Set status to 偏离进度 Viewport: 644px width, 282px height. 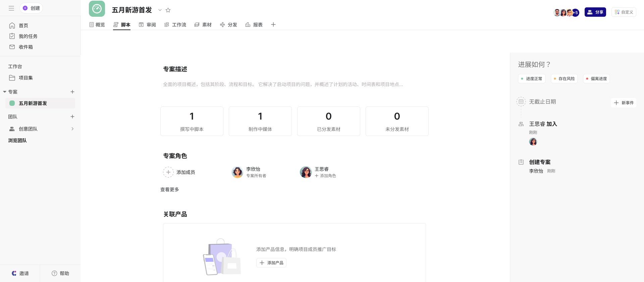tap(596, 79)
